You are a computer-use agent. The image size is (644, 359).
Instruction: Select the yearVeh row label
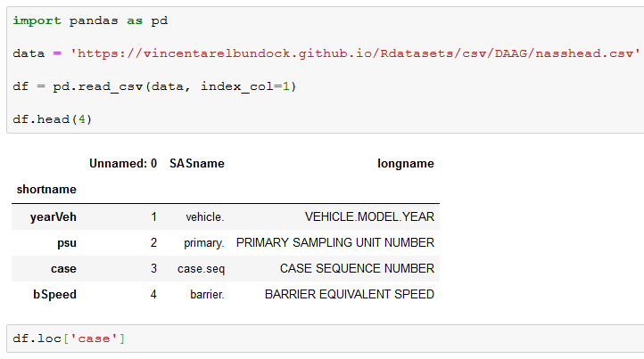[x=53, y=216]
